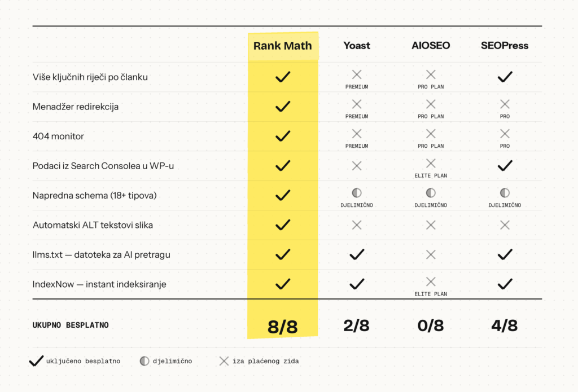
Task: Click legend checkmark icon uključeno besplatno
Action: coord(36,361)
